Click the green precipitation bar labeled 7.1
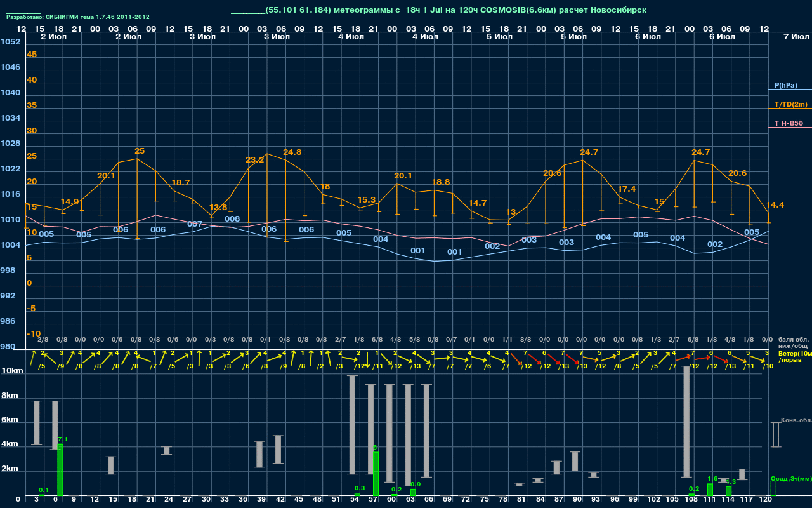The image size is (812, 508). coord(60,470)
